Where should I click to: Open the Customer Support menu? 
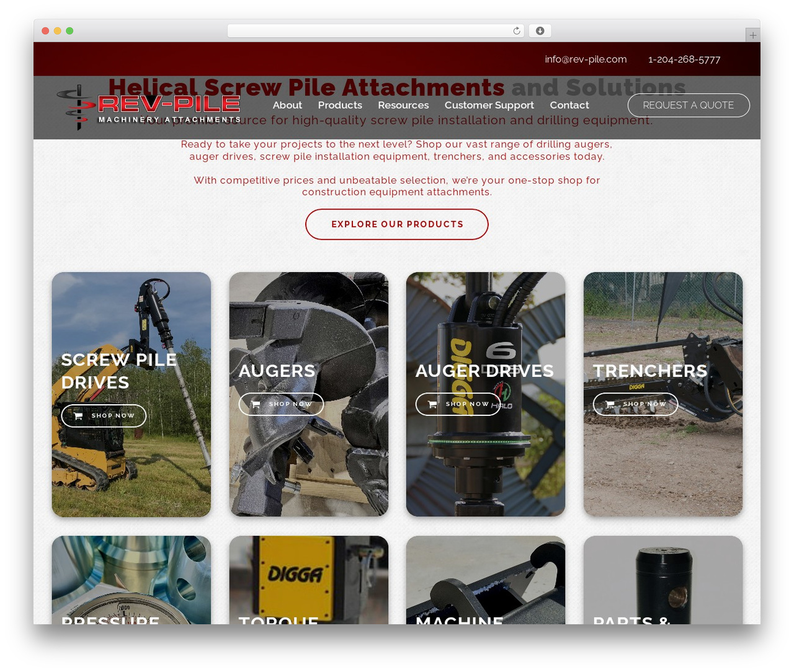(489, 105)
